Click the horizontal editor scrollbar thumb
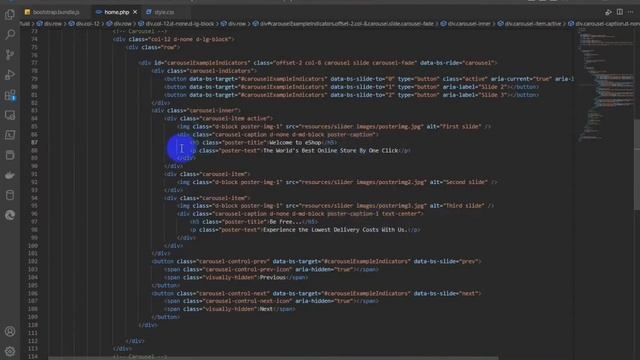Image resolution: width=640 pixels, height=360 pixels. coord(273,358)
